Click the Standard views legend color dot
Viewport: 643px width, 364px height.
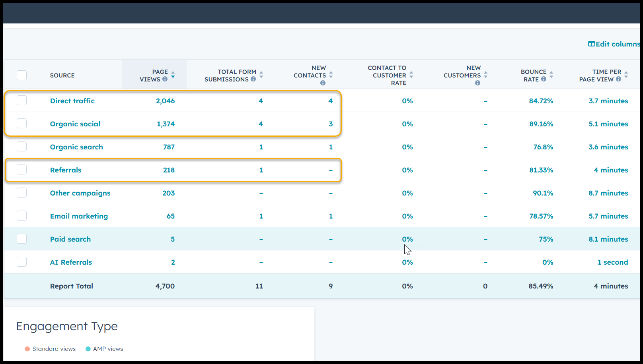click(x=27, y=349)
